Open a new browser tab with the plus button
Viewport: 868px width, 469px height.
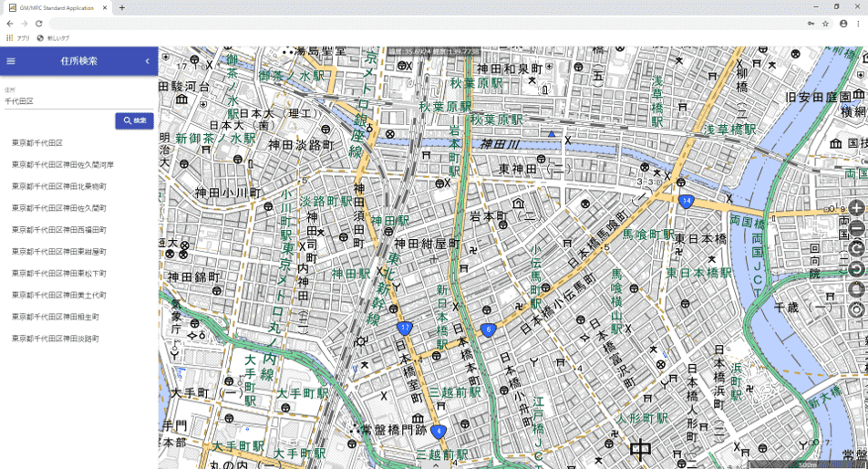(x=122, y=7)
